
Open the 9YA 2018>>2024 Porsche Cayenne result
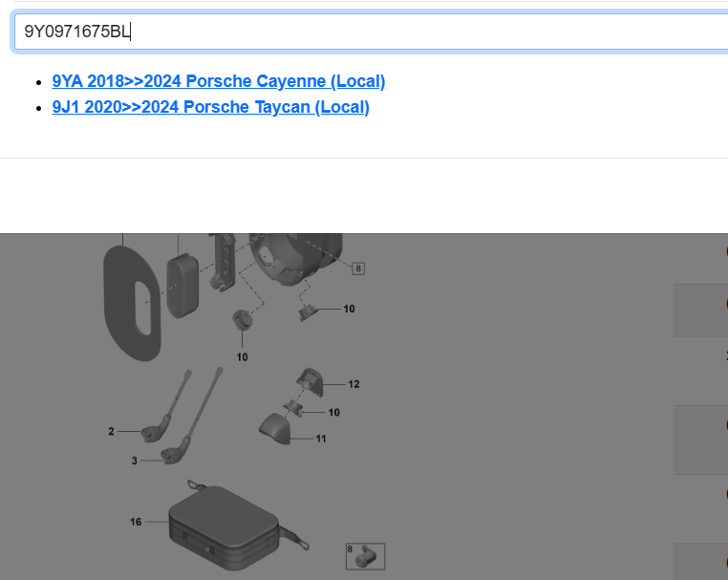coord(219,82)
